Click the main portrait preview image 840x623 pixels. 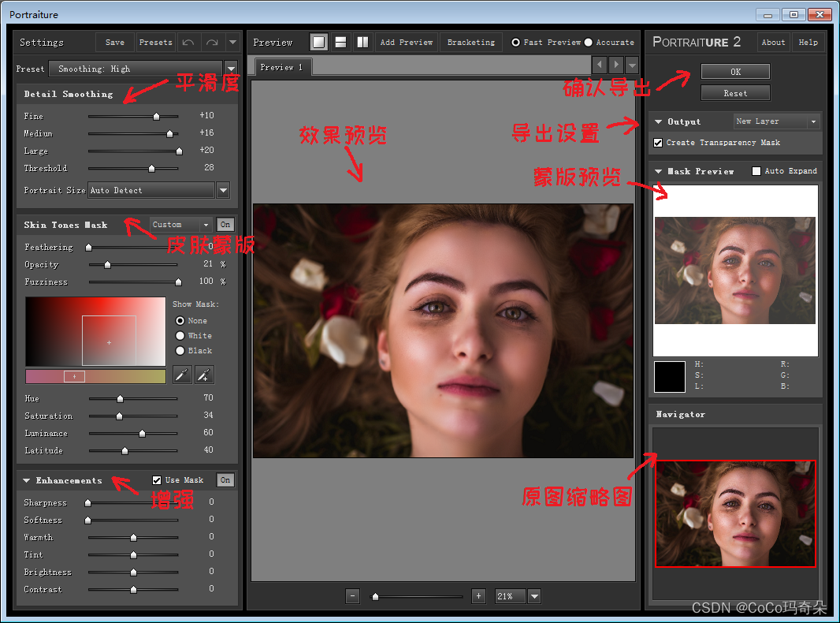[x=443, y=330]
